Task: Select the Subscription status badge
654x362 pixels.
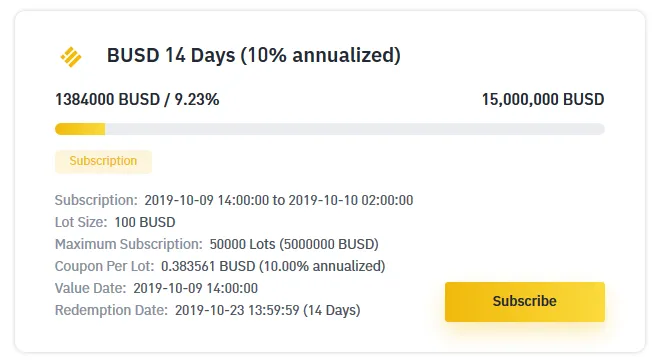Action: (103, 161)
